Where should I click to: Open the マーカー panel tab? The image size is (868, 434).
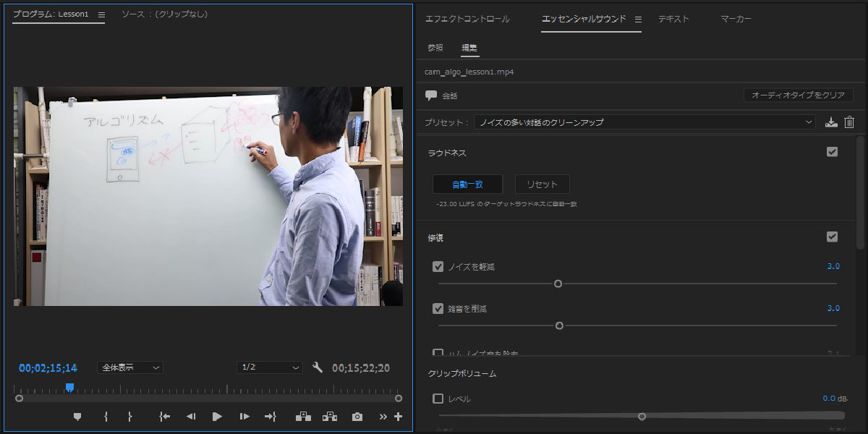(736, 19)
